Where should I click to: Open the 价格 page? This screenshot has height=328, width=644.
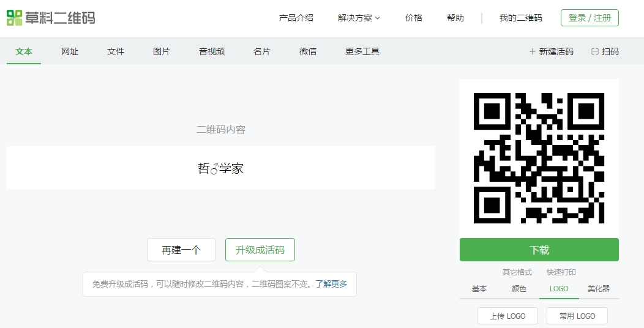[414, 18]
